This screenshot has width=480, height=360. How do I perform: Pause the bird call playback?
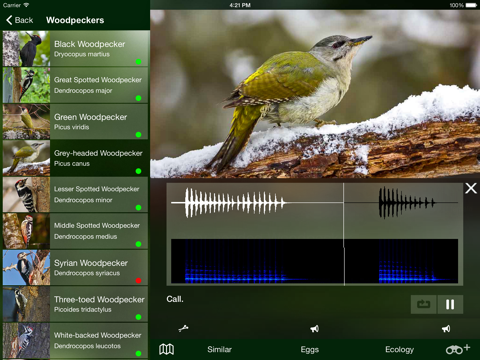click(450, 304)
